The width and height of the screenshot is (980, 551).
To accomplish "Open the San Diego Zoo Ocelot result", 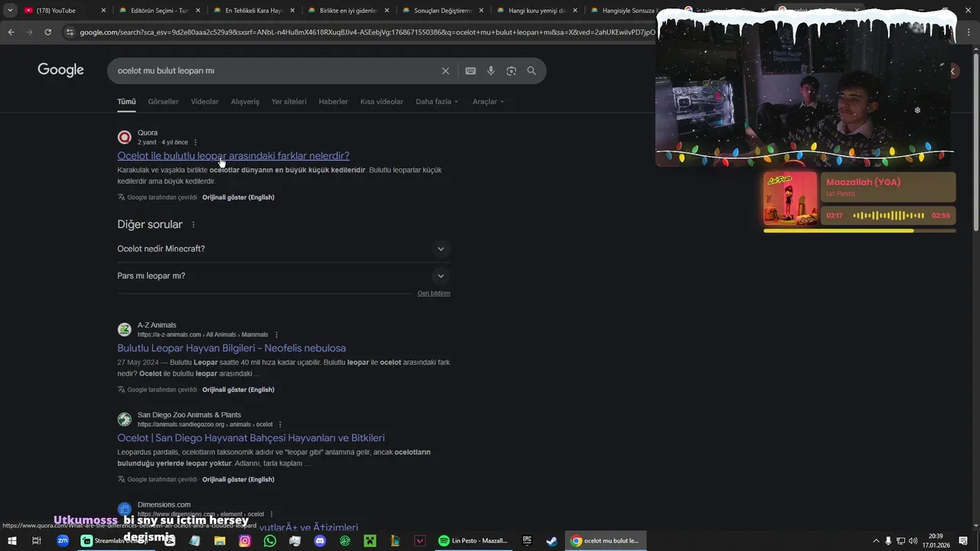I will pyautogui.click(x=250, y=438).
